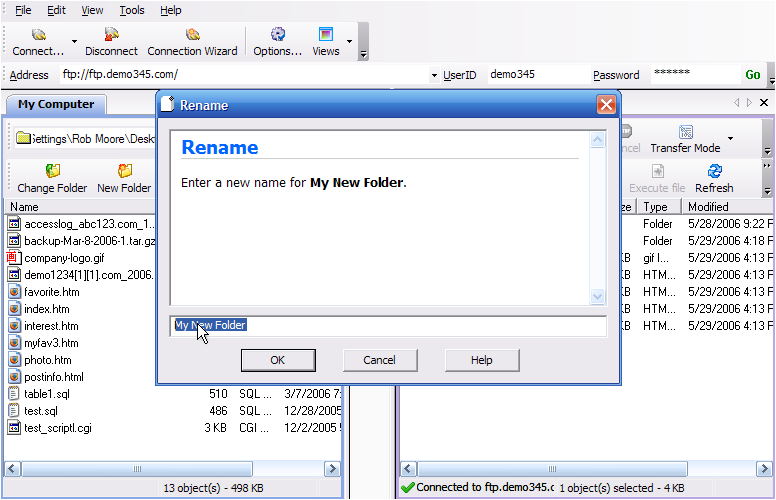This screenshot has height=500, width=776.
Task: Click the UserID input field
Action: 538,75
